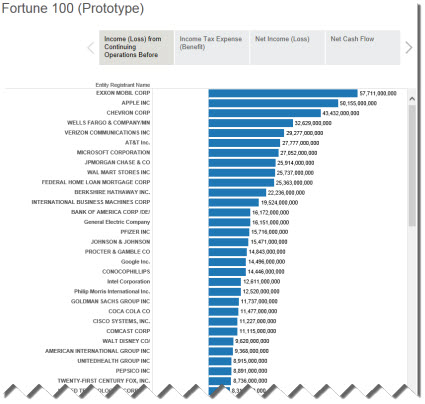Select the AT&T Inc. label

click(138, 143)
